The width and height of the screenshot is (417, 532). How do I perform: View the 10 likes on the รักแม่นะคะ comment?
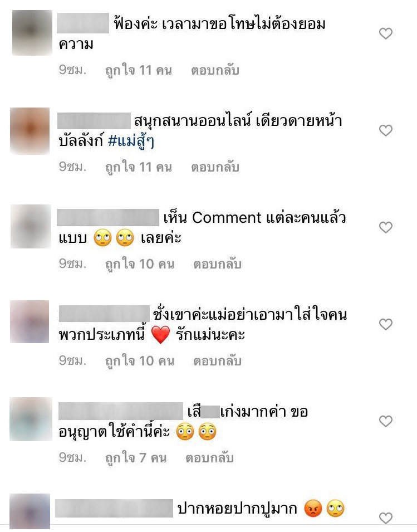click(x=140, y=360)
